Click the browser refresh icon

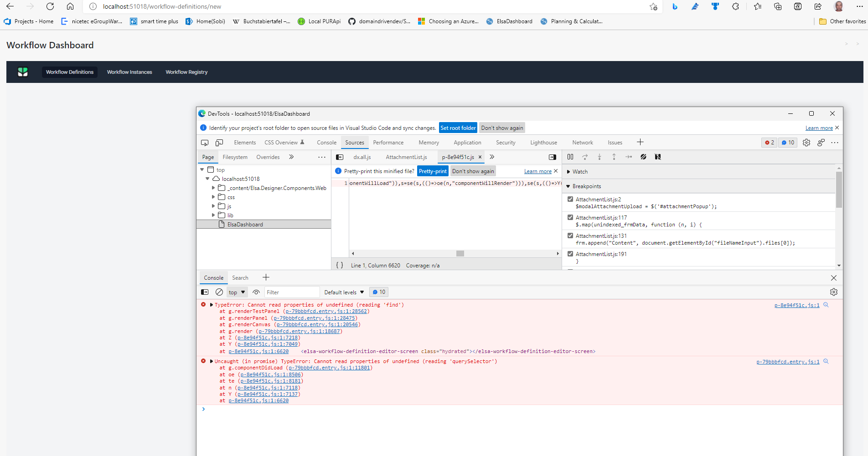[x=50, y=6]
